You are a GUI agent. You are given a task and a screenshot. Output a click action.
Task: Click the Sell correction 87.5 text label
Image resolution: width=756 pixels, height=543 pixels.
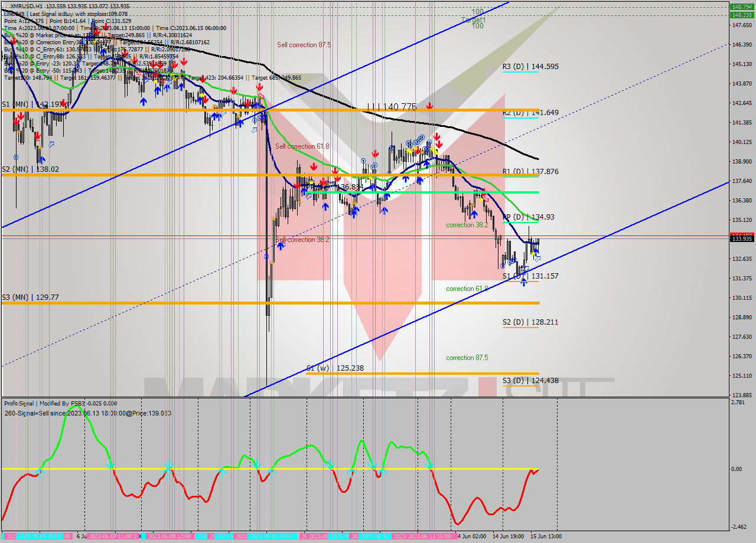[304, 45]
